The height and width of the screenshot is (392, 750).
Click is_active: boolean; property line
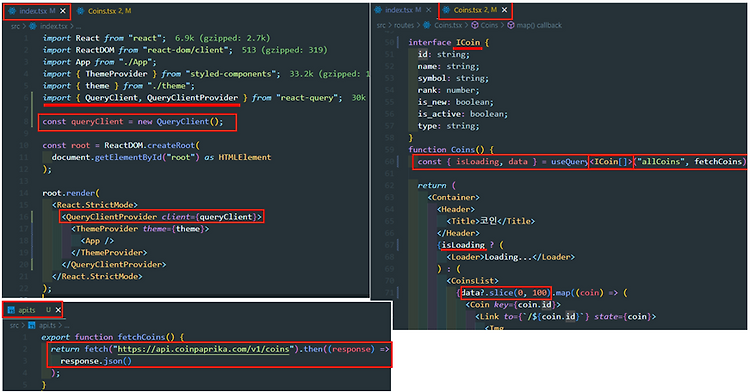point(463,114)
